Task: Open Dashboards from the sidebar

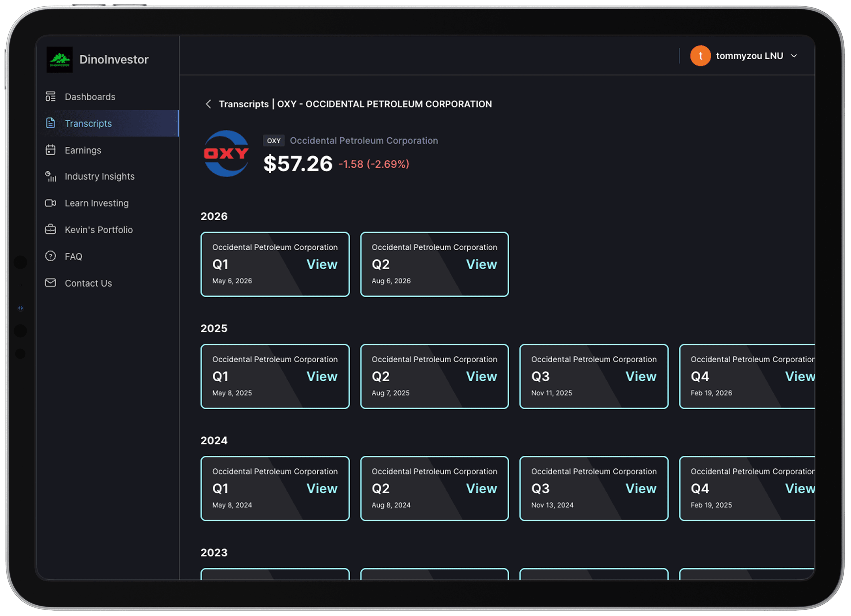Action: tap(90, 97)
